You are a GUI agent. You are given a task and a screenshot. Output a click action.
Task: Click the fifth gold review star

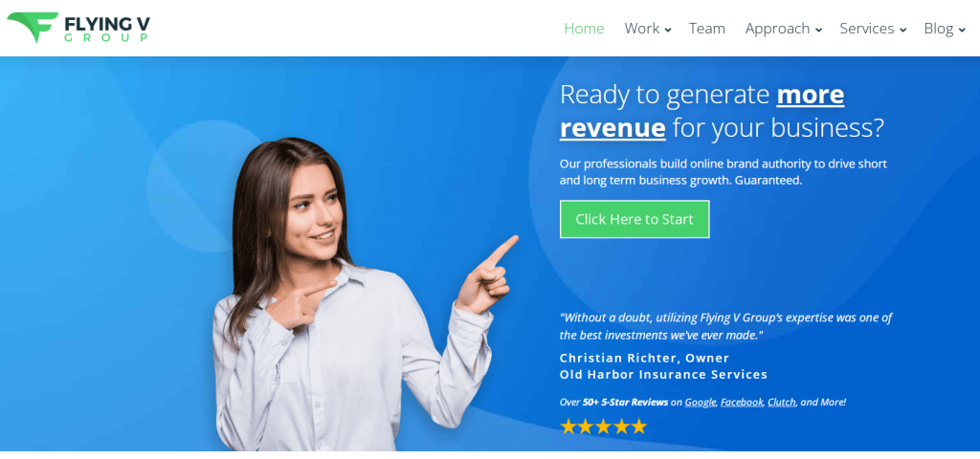[638, 426]
